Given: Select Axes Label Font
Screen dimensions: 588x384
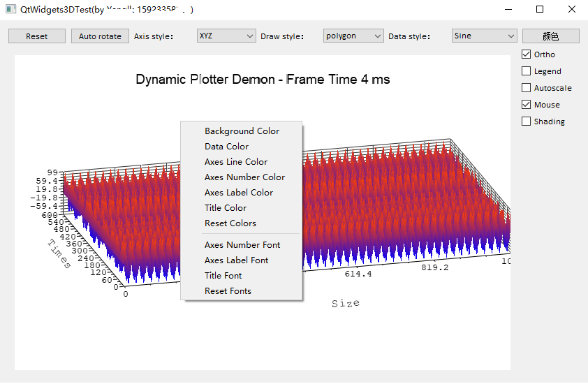Looking at the screenshot, I should [242, 260].
